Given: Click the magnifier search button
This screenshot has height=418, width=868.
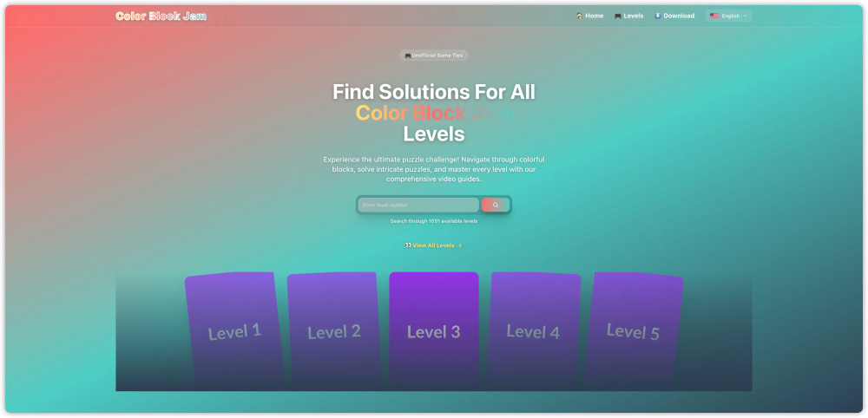Looking at the screenshot, I should (x=496, y=205).
